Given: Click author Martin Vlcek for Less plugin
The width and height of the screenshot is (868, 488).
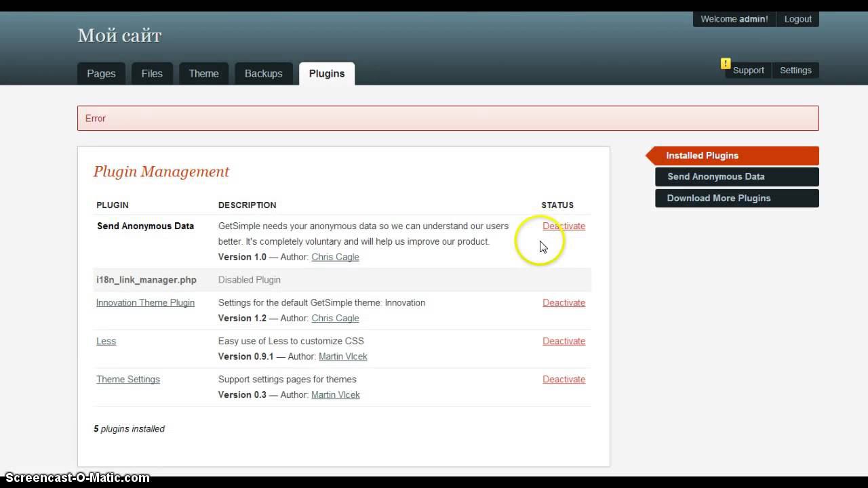Looking at the screenshot, I should click(342, 357).
